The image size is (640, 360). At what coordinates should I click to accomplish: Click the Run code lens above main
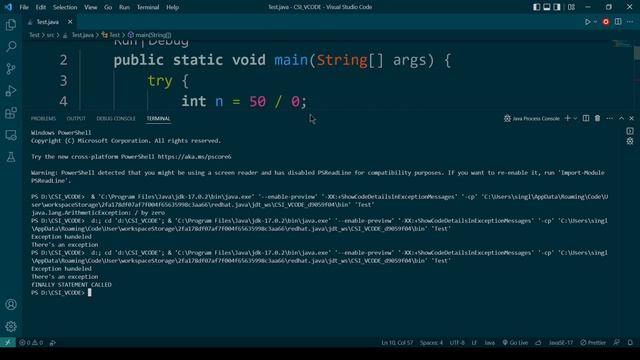pos(125,42)
